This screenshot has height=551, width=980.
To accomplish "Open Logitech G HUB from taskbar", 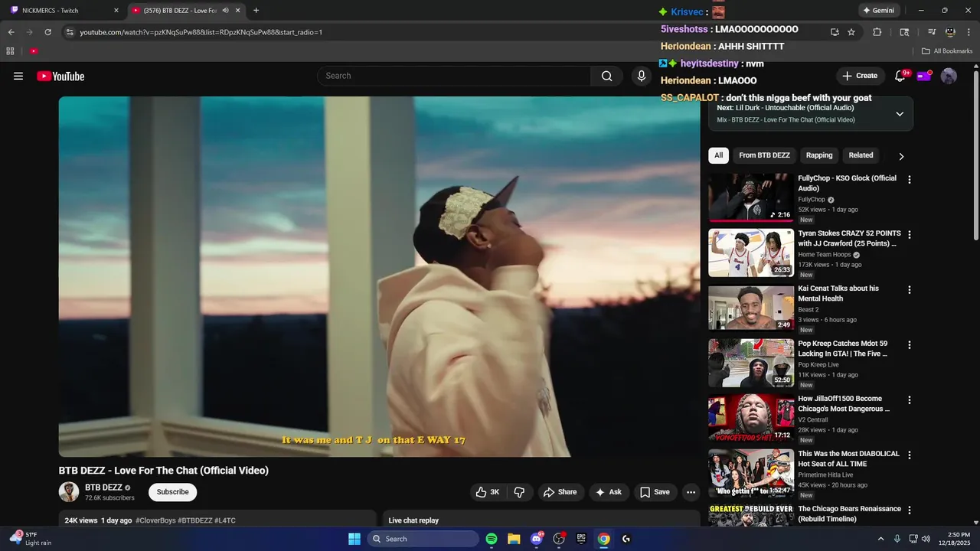I will (x=626, y=539).
